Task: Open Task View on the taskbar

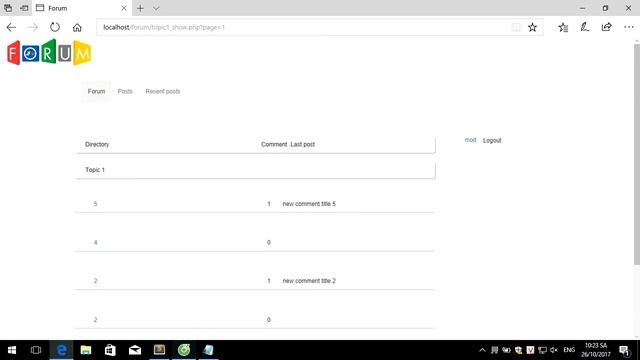Action: (x=36, y=350)
